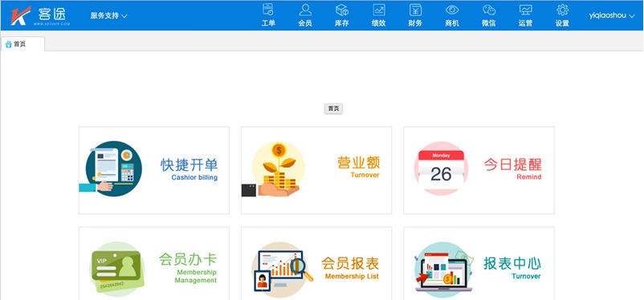Click the Monday 26 calendar illustration

[x=441, y=168]
